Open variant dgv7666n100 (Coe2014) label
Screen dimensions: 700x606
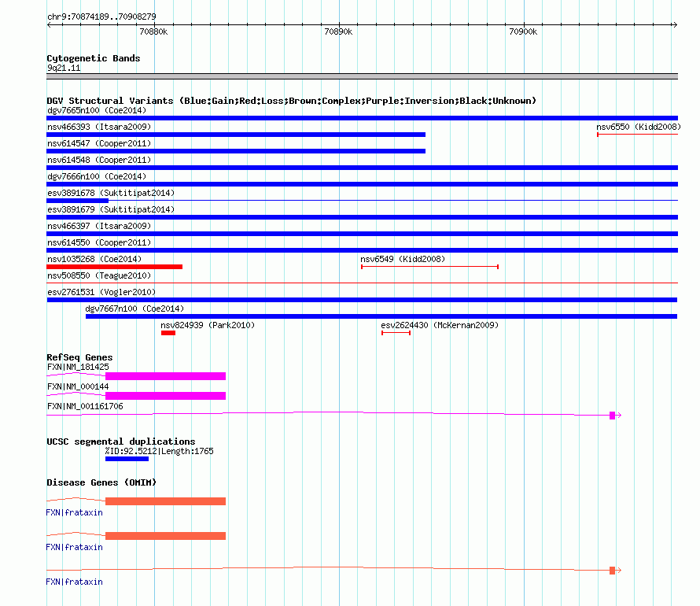pos(97,176)
